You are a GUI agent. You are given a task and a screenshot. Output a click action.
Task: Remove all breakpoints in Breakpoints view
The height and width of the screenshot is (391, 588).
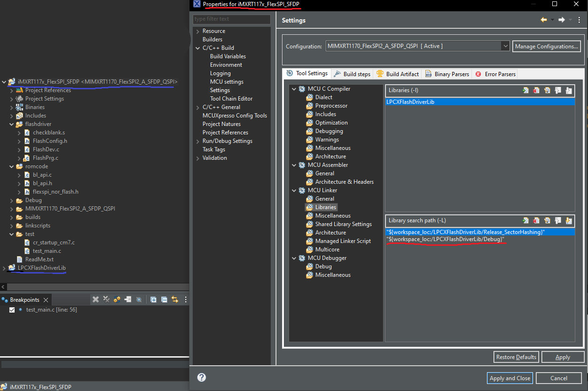point(106,299)
